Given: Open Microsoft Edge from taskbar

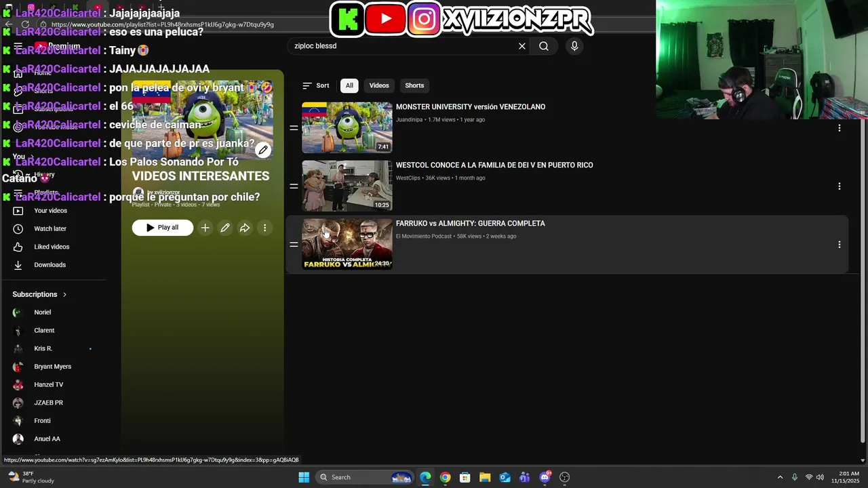Looking at the screenshot, I should coord(425,477).
